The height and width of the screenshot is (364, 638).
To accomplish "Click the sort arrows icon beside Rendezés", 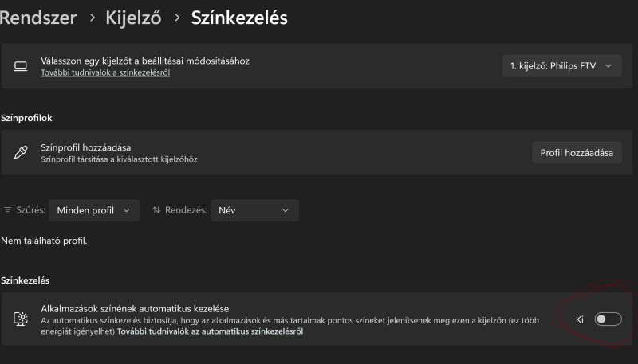I will (x=156, y=210).
